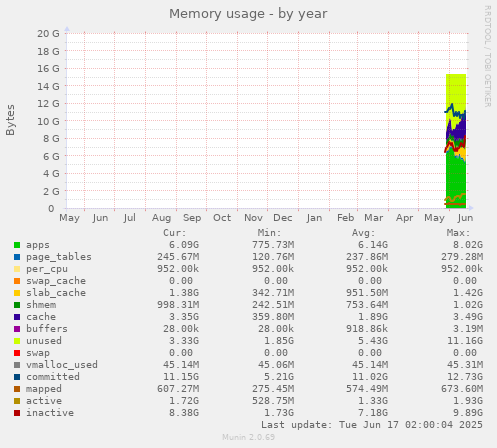497x448 pixels.
Task: Click the 'Aug' x-axis month label
Action: 161,218
